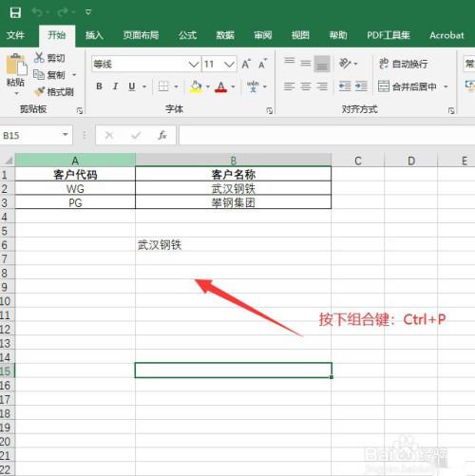The height and width of the screenshot is (476, 475).
Task: Toggle Bold formatting
Action: 99,86
